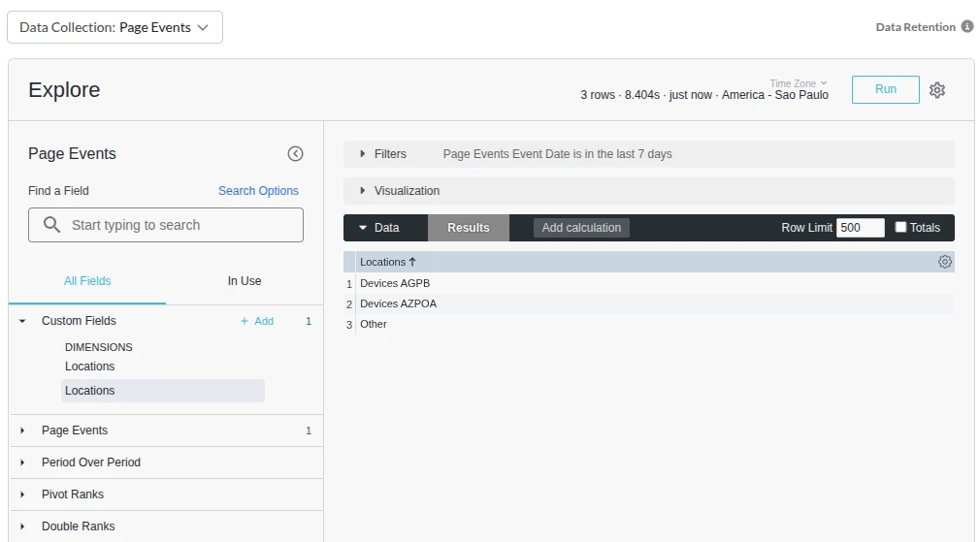
Task: Select the Results tab
Action: point(468,228)
